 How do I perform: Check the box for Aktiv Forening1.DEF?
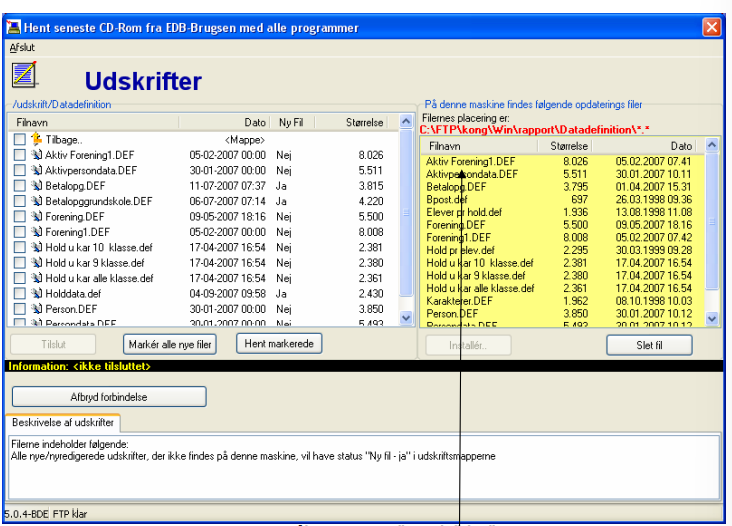[20, 154]
